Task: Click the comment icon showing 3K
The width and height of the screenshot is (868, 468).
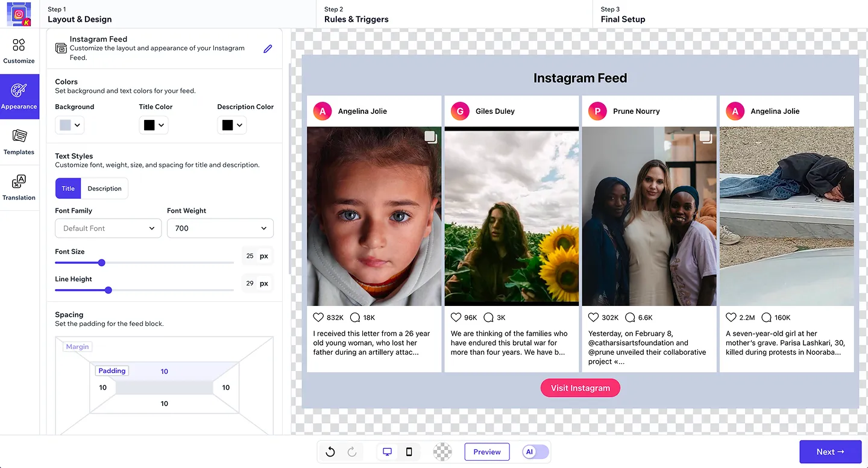Action: 488,317
